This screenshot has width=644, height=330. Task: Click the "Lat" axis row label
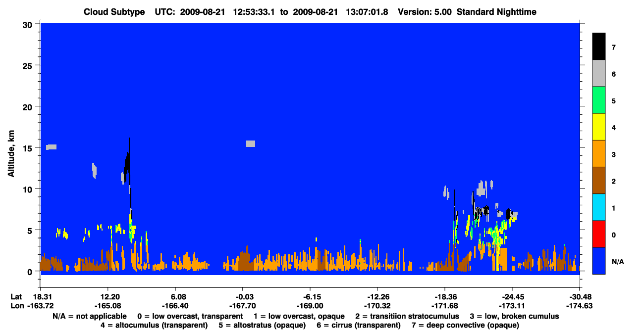pyautogui.click(x=16, y=297)
